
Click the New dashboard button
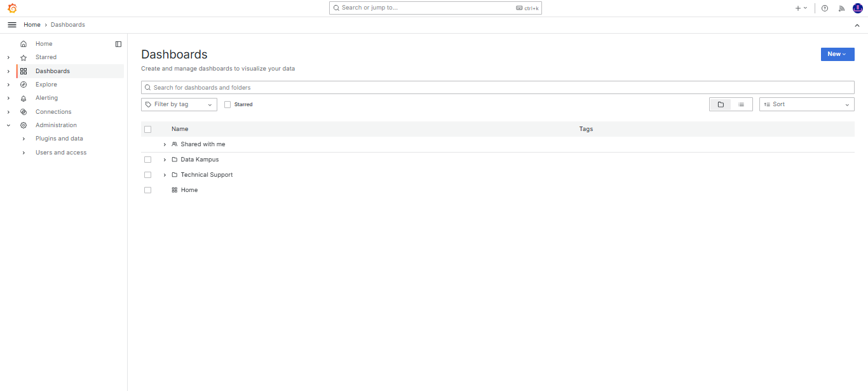click(837, 54)
